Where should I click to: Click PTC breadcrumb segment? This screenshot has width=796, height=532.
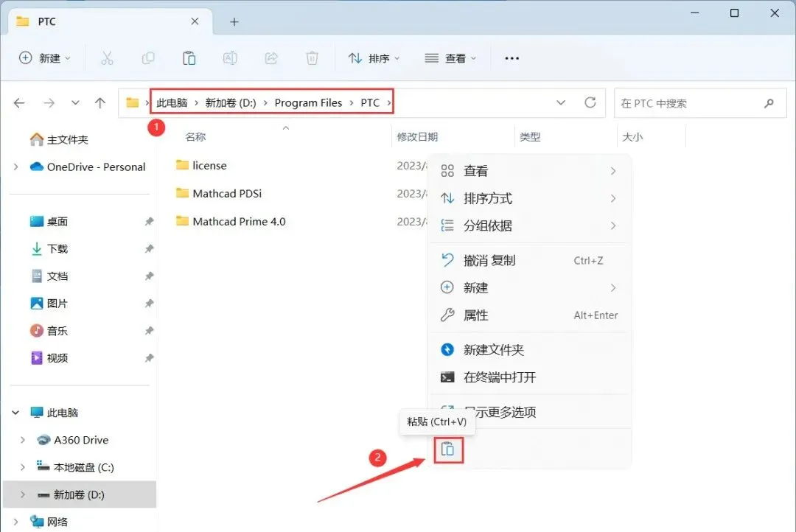pos(370,103)
